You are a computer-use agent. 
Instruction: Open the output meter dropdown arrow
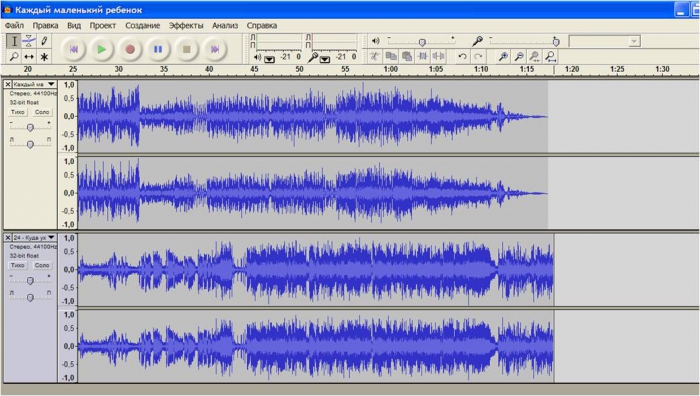point(270,59)
